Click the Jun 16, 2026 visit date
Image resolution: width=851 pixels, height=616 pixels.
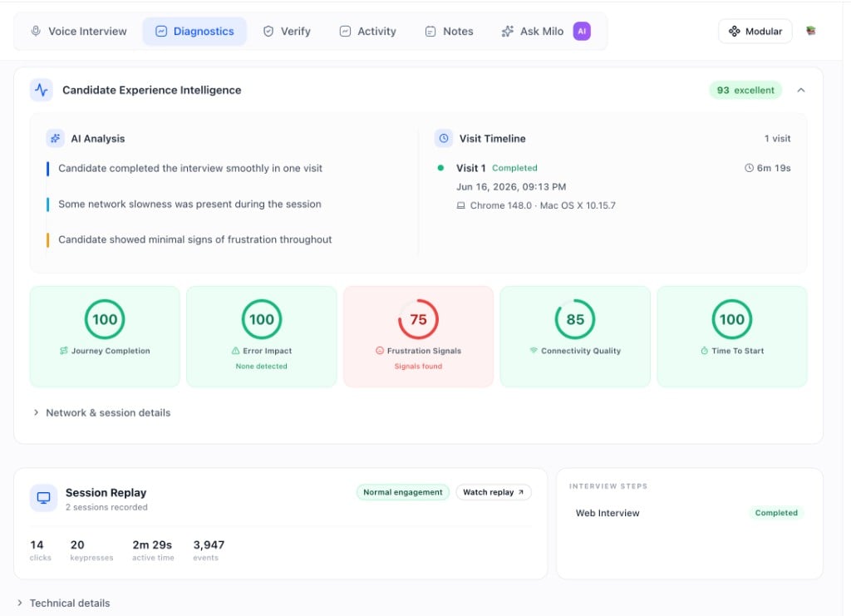tap(511, 187)
